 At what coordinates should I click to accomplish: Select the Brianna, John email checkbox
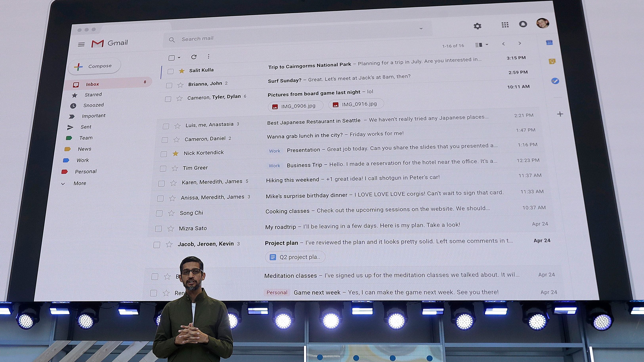coord(169,85)
